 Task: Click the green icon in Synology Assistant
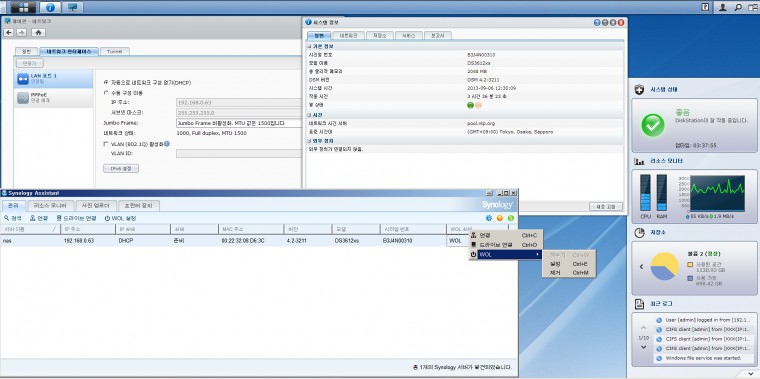point(511,218)
